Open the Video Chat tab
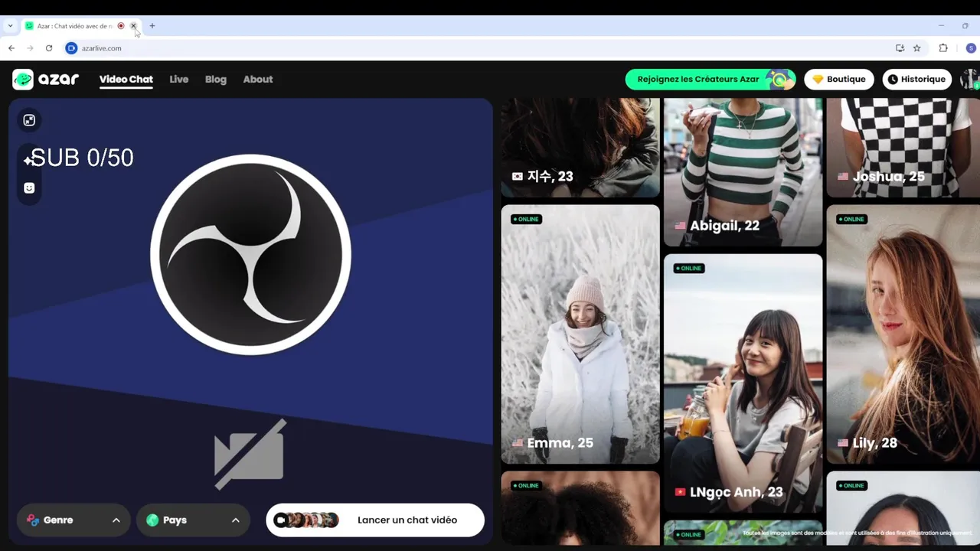 [126, 79]
